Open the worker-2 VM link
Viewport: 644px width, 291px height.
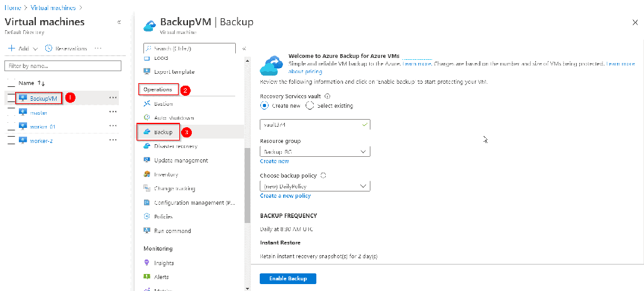(42, 140)
